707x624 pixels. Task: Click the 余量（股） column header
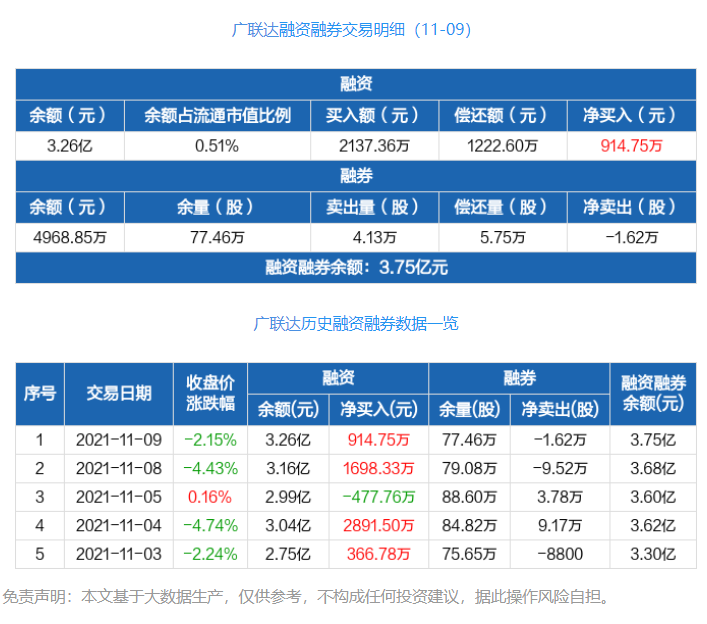[217, 207]
